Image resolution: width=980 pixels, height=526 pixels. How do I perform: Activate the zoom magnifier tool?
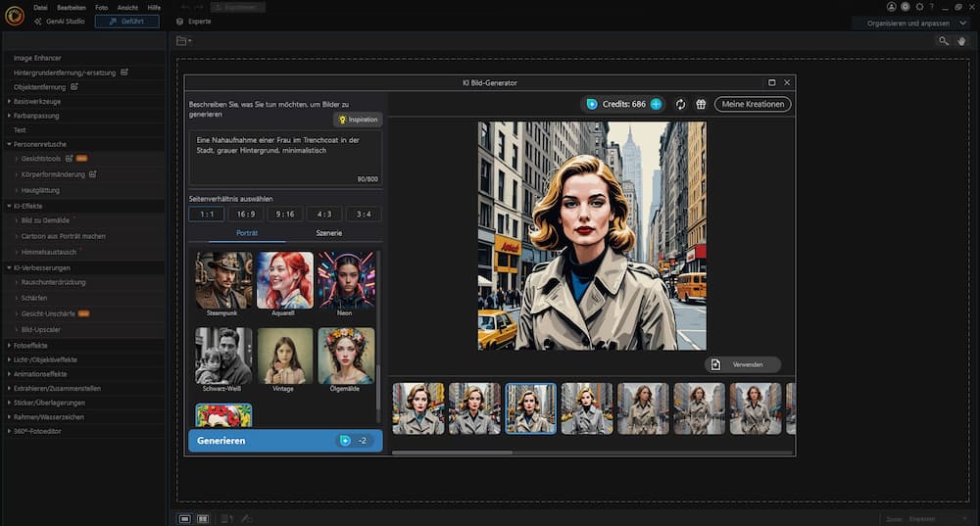tap(943, 41)
